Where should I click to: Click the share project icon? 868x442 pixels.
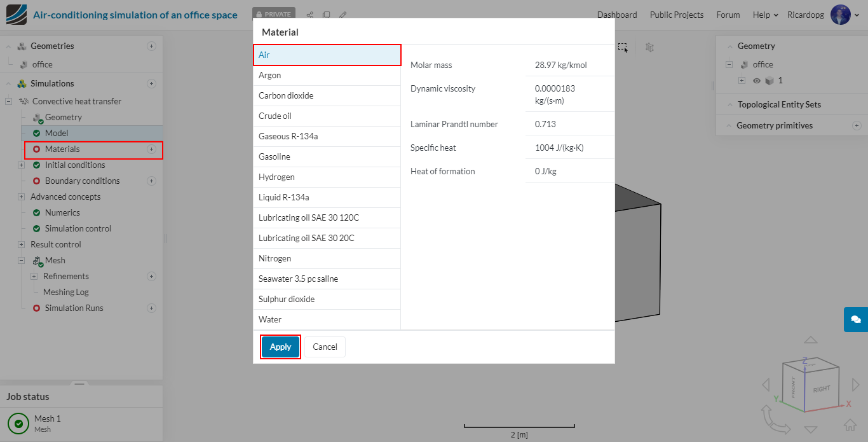310,15
